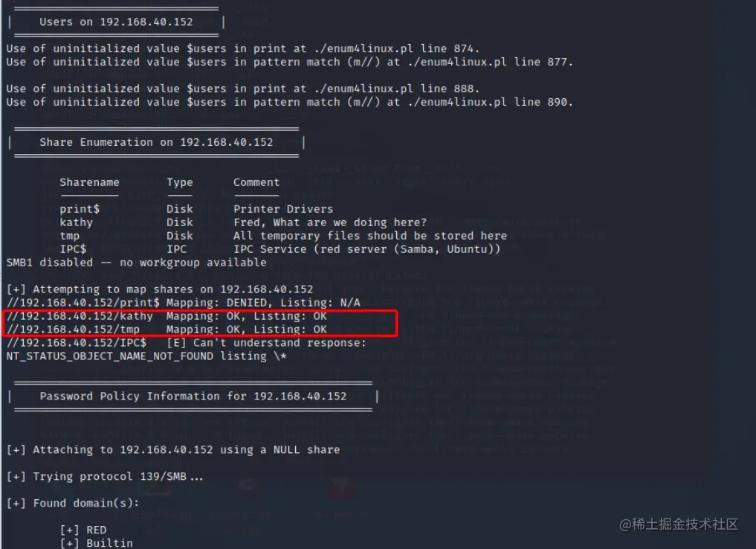Select the print$ share entry
This screenshot has width=756, height=549.
point(80,209)
